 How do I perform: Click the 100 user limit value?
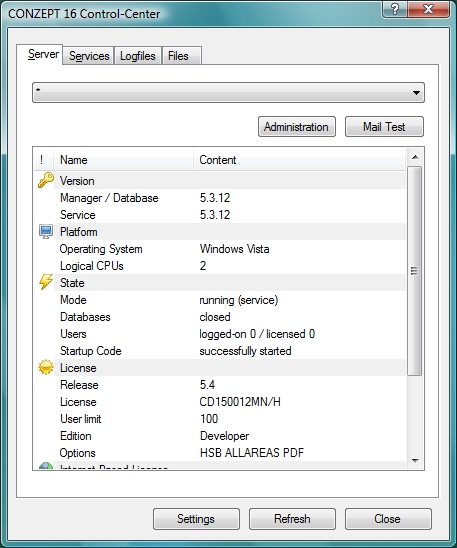coord(209,419)
